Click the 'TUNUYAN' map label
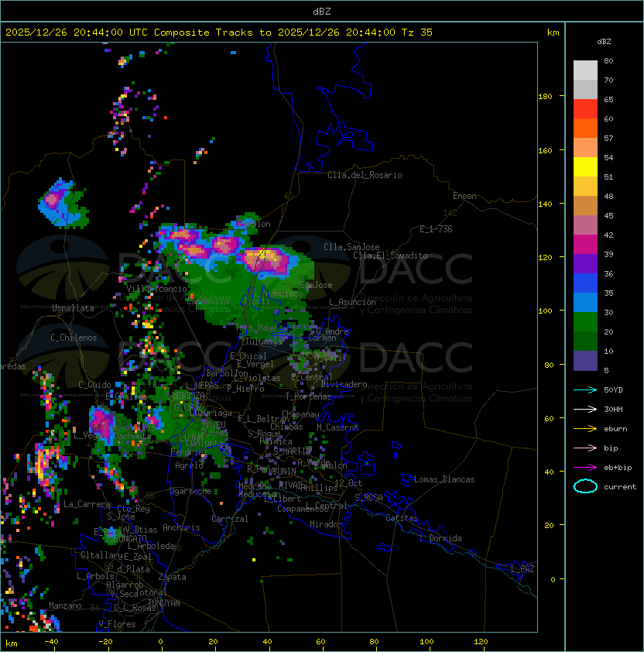This screenshot has width=644, height=652. tap(164, 603)
